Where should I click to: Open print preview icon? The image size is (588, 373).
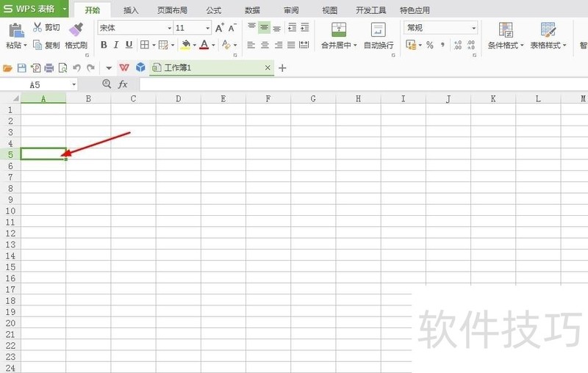point(63,68)
